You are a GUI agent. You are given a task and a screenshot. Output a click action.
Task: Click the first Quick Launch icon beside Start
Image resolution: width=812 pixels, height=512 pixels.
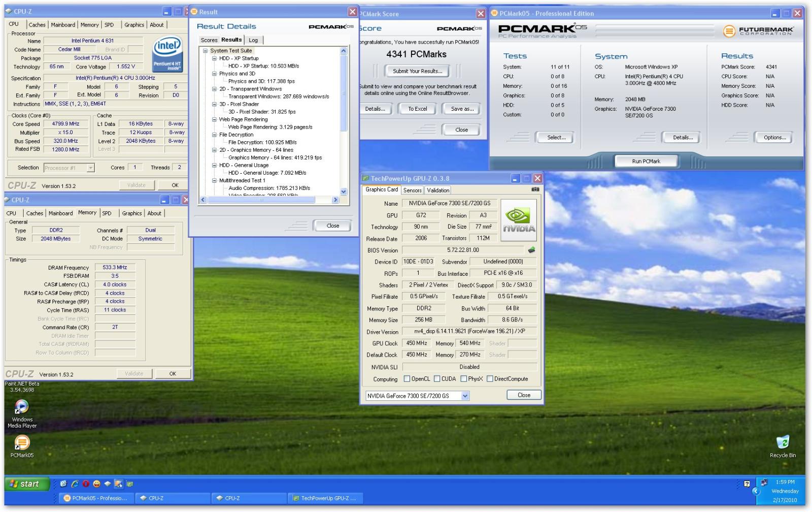click(63, 484)
